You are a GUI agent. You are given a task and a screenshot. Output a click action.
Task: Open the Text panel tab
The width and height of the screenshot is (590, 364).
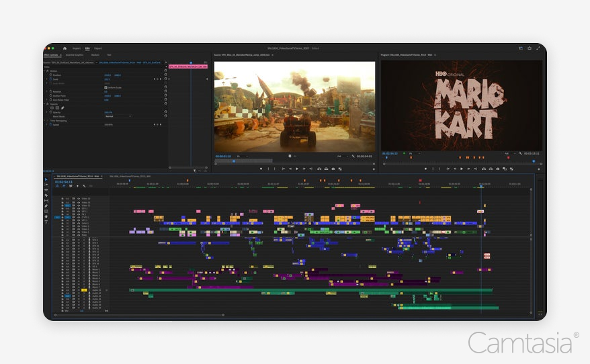109,55
